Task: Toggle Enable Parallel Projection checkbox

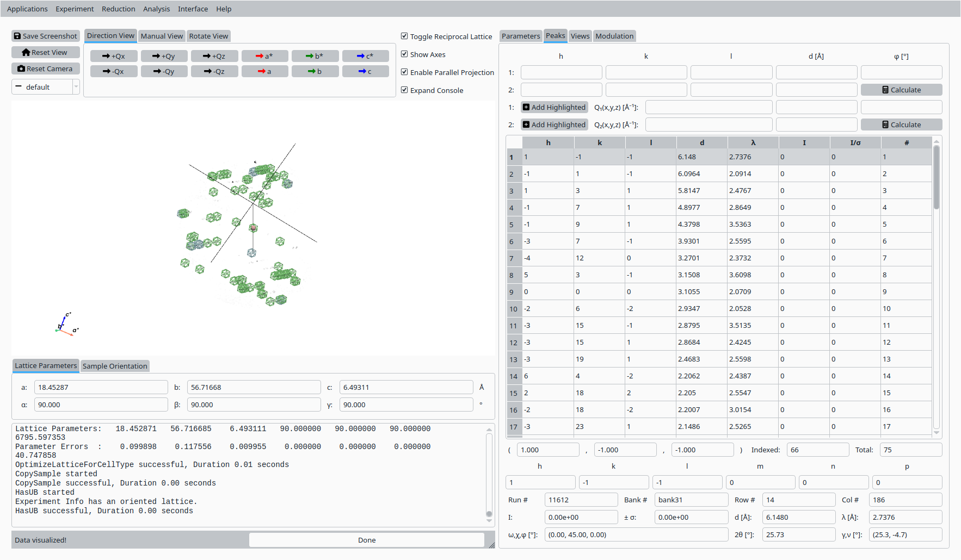Action: 404,72
